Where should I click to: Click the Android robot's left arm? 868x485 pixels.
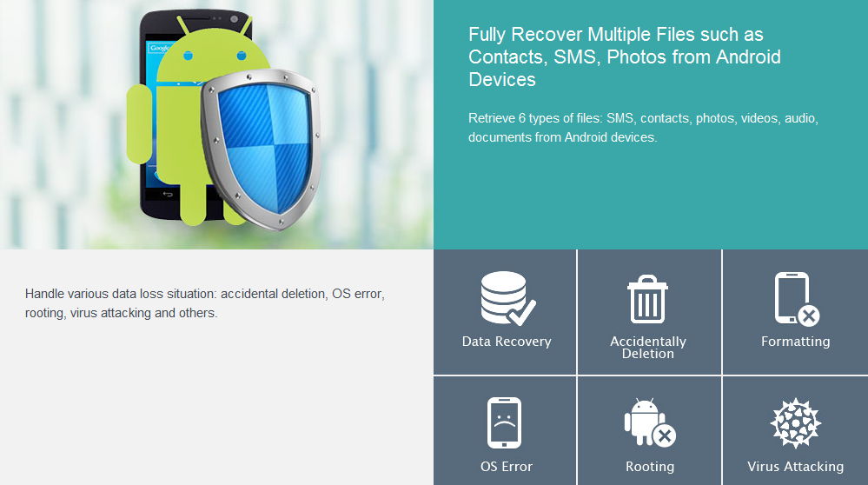[139, 124]
